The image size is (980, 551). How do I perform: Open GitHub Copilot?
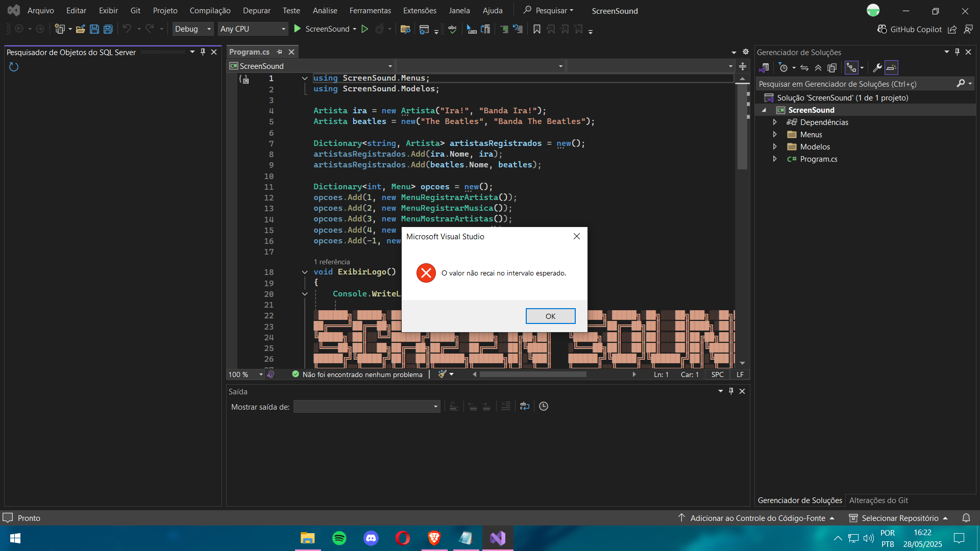[910, 30]
